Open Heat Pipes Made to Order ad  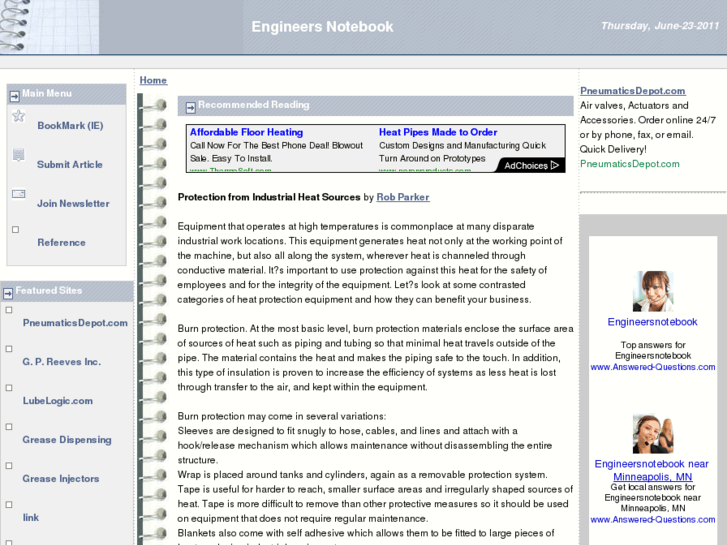[438, 132]
